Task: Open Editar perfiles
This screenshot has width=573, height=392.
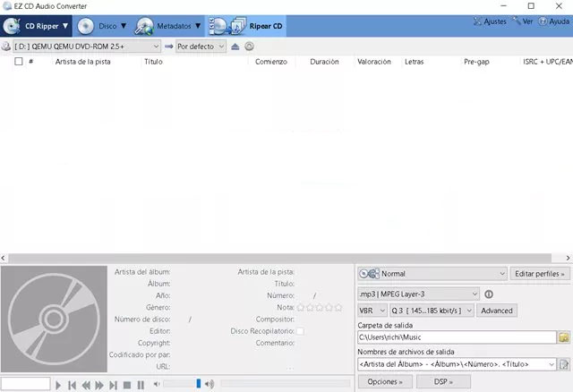Action: tap(540, 274)
